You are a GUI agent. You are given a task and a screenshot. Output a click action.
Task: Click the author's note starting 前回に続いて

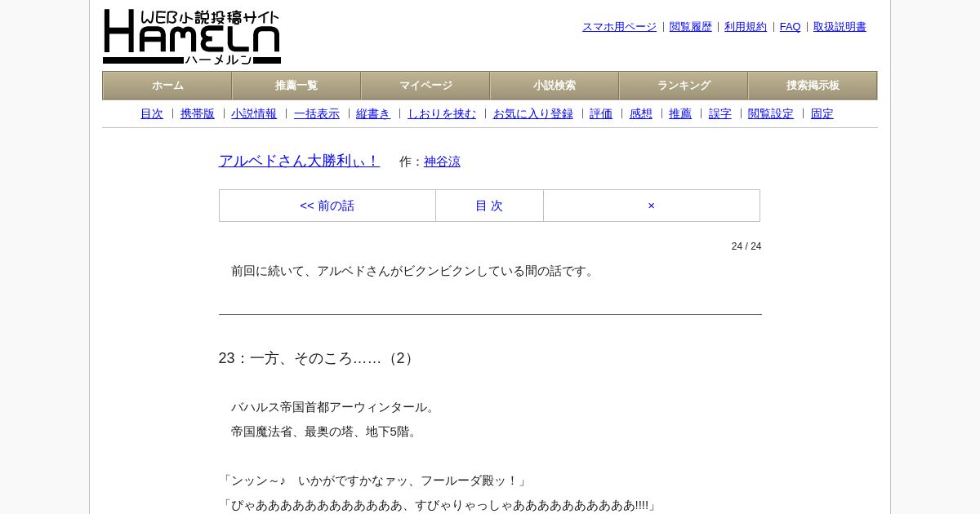[415, 271]
